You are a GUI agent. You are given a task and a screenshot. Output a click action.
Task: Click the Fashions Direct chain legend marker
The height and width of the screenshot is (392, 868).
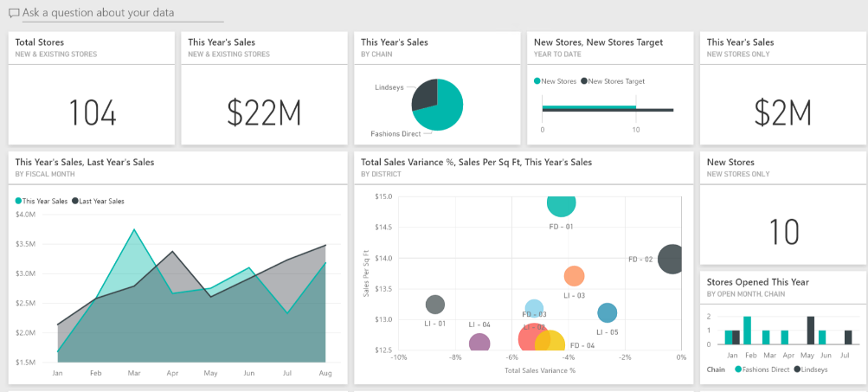[x=737, y=370]
